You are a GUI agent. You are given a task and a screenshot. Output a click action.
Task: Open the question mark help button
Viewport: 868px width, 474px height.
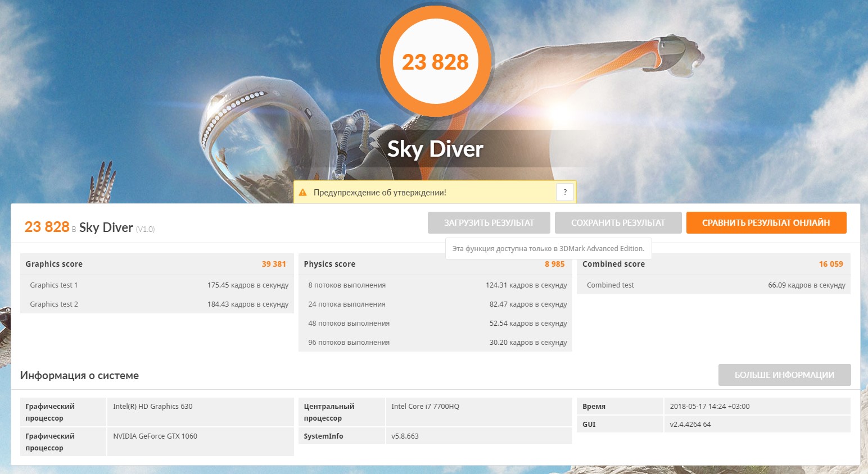pos(565,192)
